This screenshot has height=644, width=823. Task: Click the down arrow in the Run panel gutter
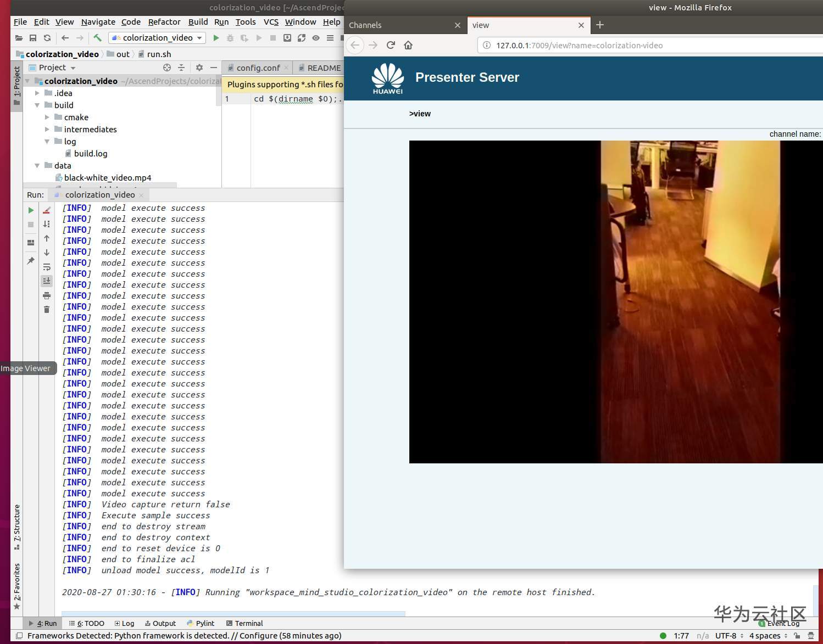[47, 253]
